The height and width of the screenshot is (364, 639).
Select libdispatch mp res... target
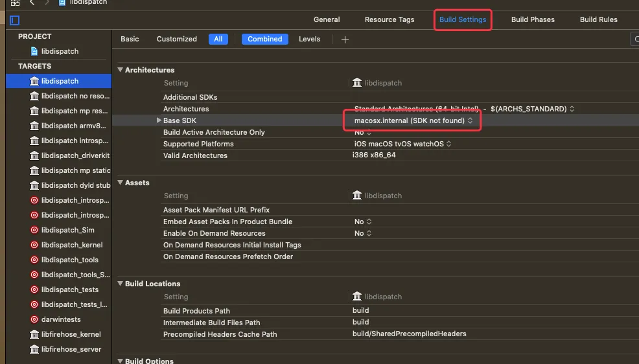point(69,111)
